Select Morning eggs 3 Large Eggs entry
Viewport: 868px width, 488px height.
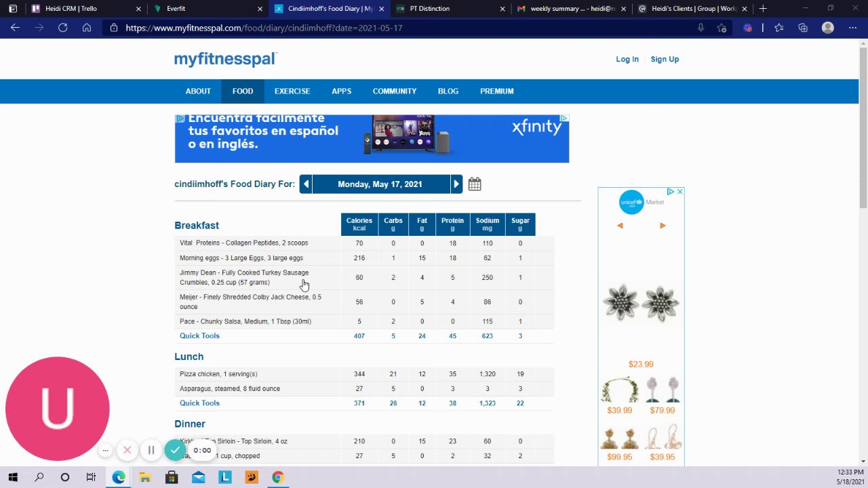pyautogui.click(x=241, y=258)
